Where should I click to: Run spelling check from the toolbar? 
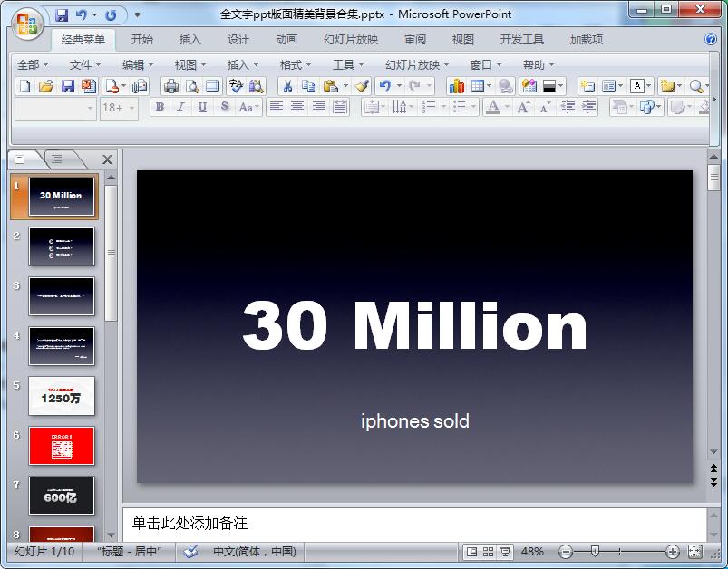click(x=236, y=86)
